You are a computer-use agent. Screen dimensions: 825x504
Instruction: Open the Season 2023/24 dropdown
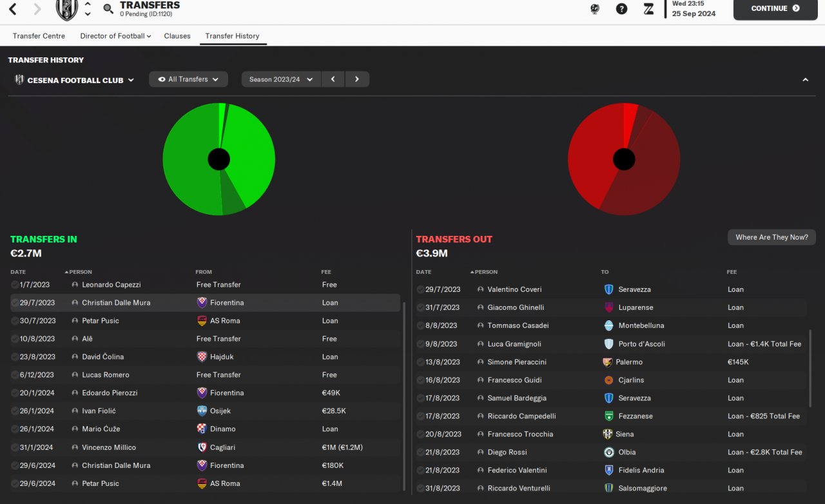[281, 79]
